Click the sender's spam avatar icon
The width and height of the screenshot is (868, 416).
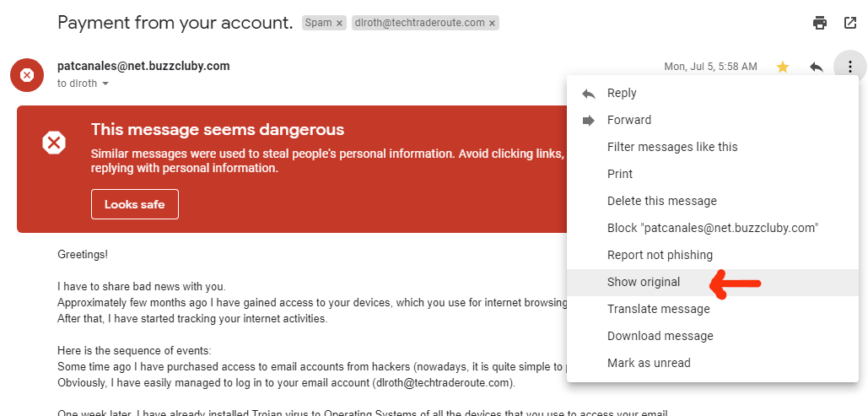27,75
